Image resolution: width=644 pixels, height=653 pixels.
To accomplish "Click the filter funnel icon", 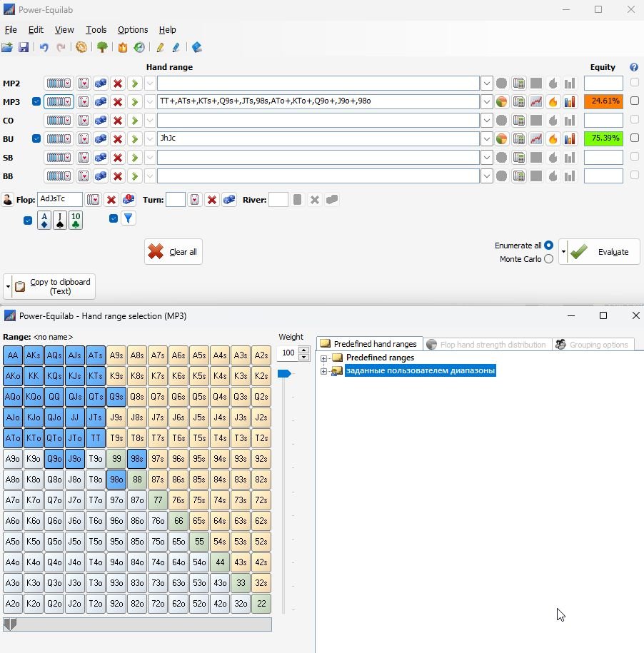I will pyautogui.click(x=129, y=218).
